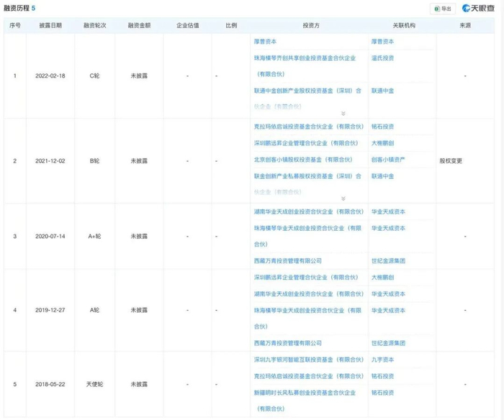Open 珠海横琴华业天成创业投资合伙企业 in the A+轮 row
Screen dimensions: 504x420
(307, 236)
